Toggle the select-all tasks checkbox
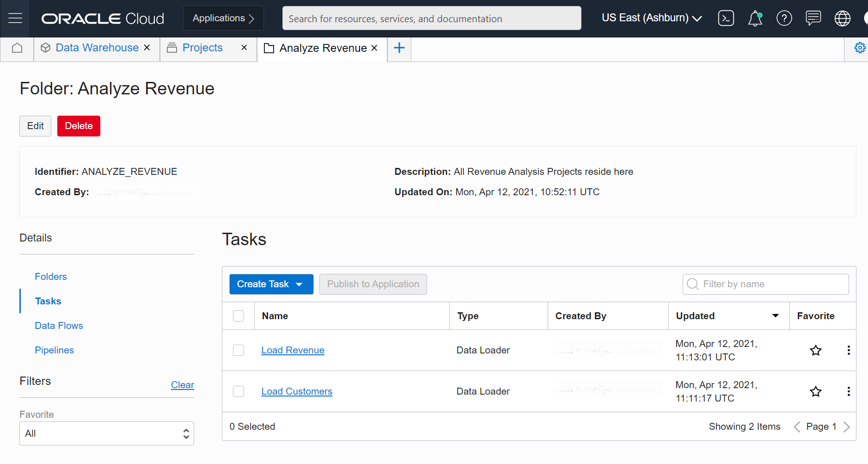 click(238, 316)
